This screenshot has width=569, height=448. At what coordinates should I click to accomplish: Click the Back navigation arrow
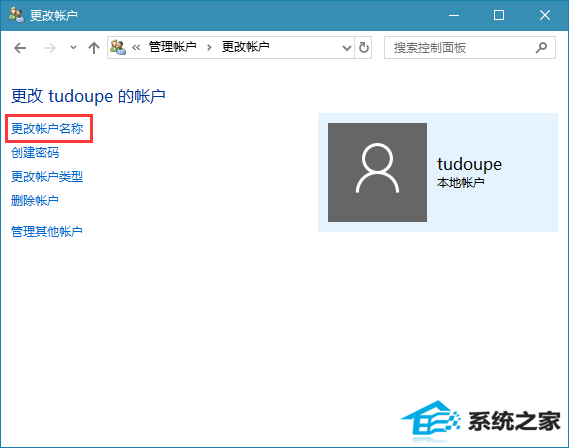20,48
